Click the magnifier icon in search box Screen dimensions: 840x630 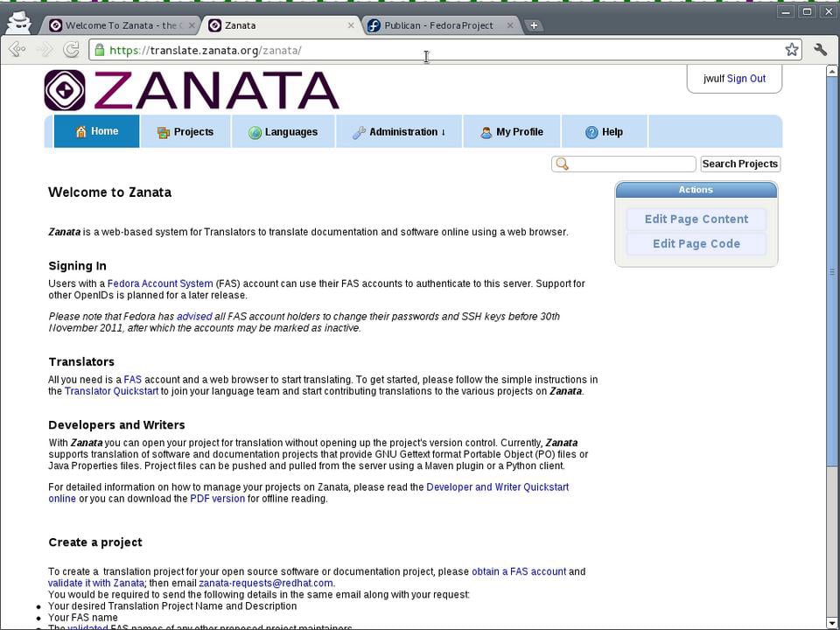(562, 164)
